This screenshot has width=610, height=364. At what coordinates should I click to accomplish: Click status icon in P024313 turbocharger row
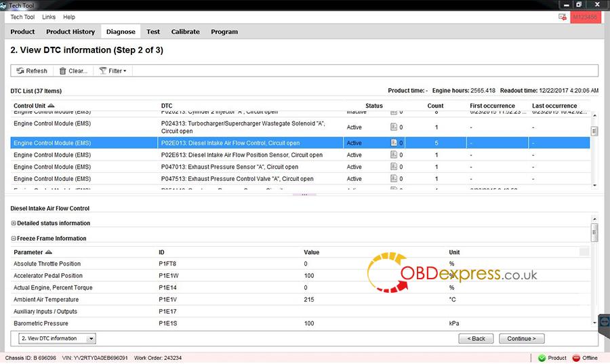pos(394,127)
